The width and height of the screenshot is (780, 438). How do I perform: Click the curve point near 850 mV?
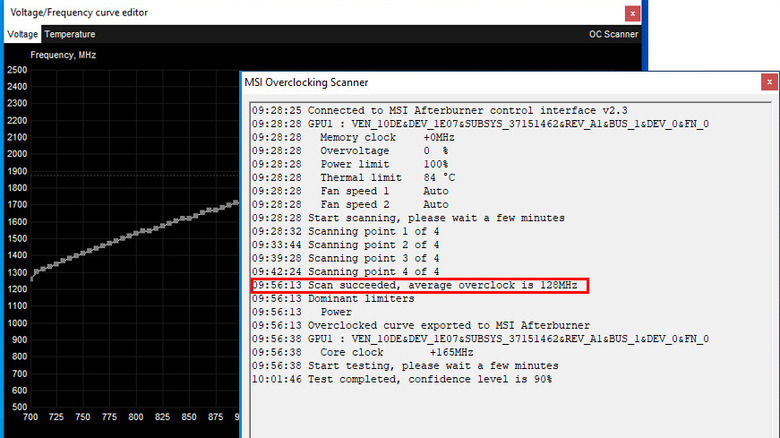coord(189,218)
